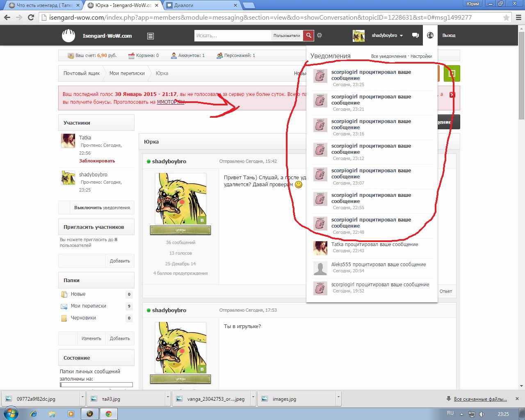Bookmark page with the star icon
525x420 pixels.
(x=506, y=18)
